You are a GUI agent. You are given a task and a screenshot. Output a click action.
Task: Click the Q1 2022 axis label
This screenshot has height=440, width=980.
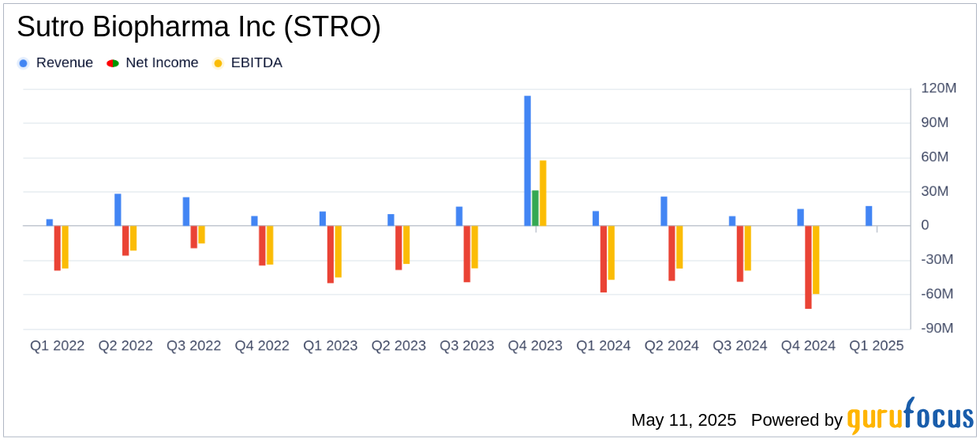58,346
